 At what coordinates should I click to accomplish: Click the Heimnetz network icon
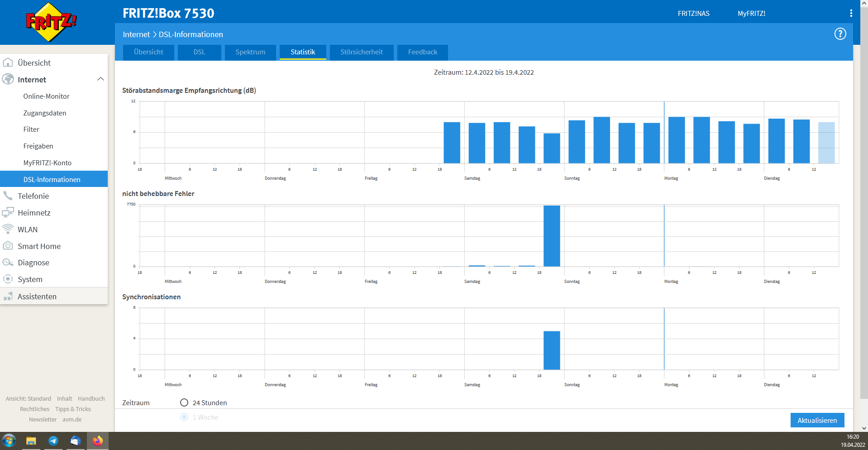8,212
